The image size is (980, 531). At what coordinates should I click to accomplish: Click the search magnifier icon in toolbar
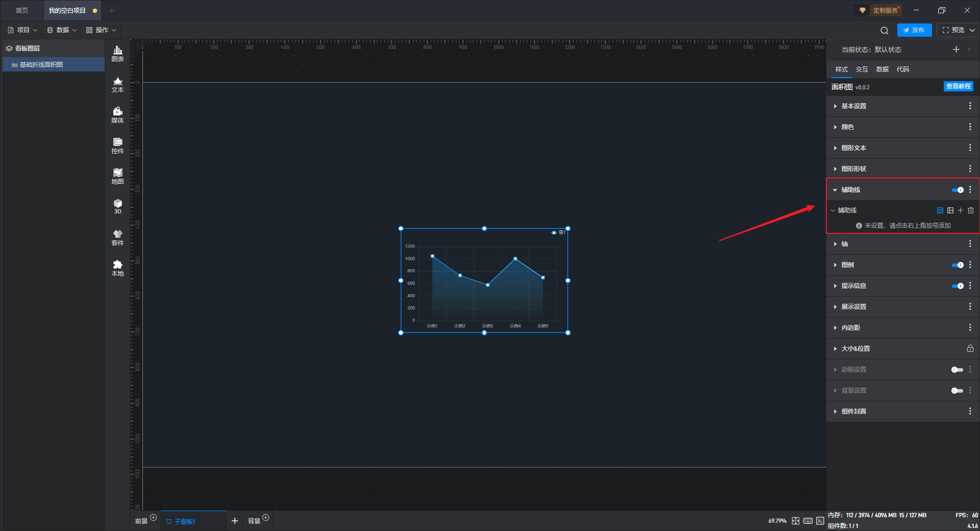885,30
